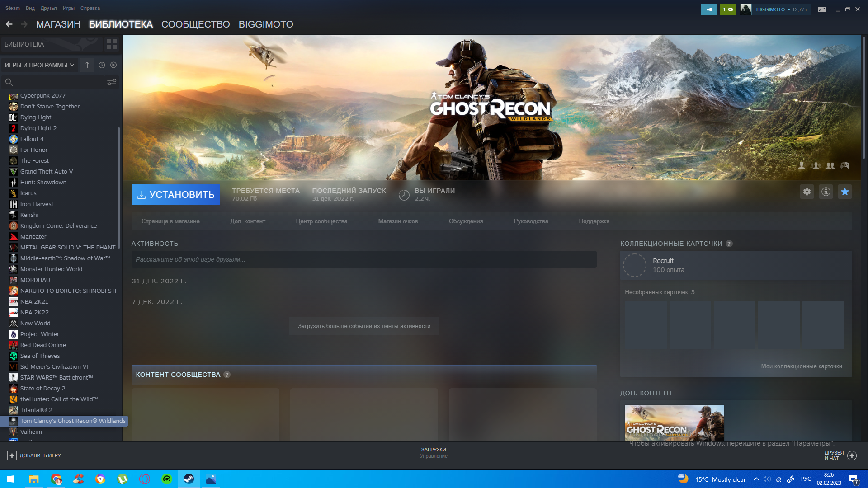868x488 pixels.
Task: Select Red Dead Online in library
Action: click(43, 345)
